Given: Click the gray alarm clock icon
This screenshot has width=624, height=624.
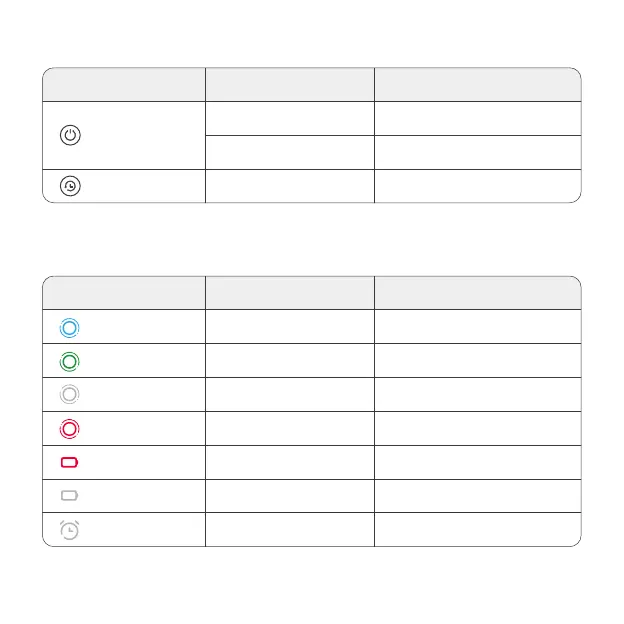Looking at the screenshot, I should [70, 530].
